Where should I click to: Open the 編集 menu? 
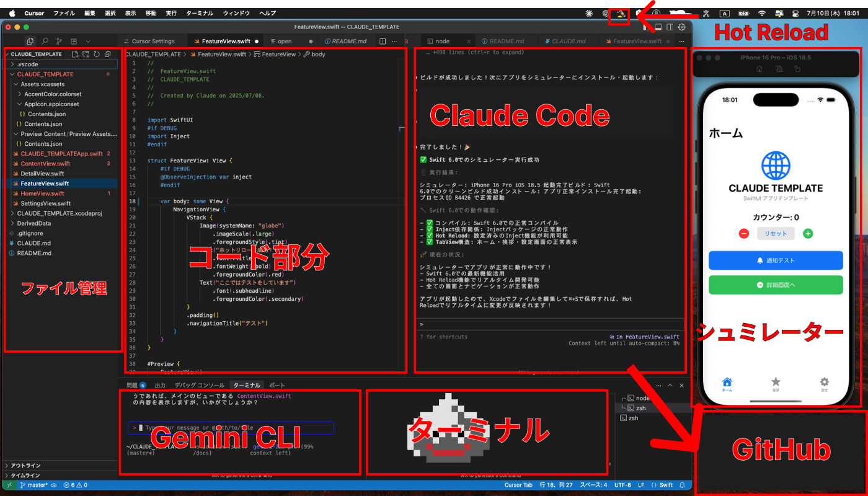(x=90, y=13)
